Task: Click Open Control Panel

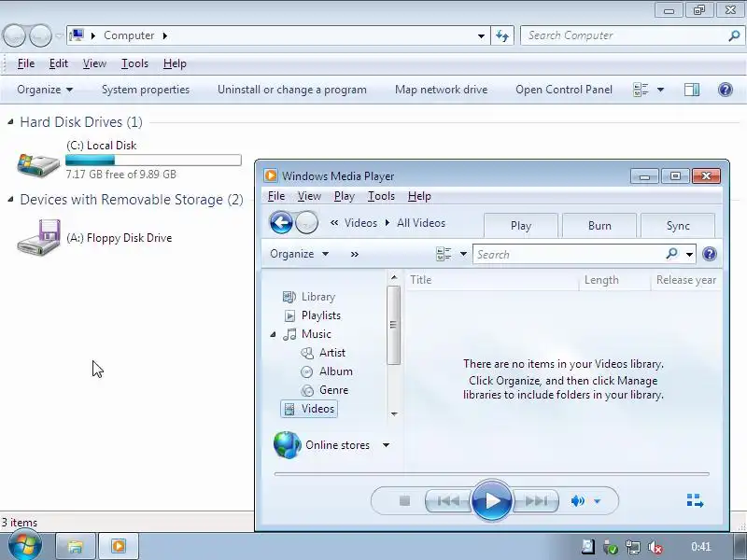Action: pos(564,90)
